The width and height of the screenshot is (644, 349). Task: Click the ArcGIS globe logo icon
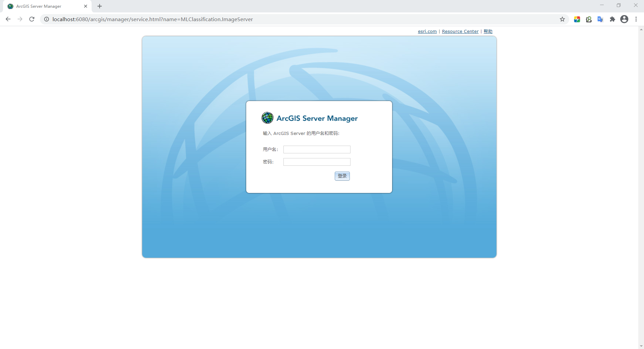point(267,118)
